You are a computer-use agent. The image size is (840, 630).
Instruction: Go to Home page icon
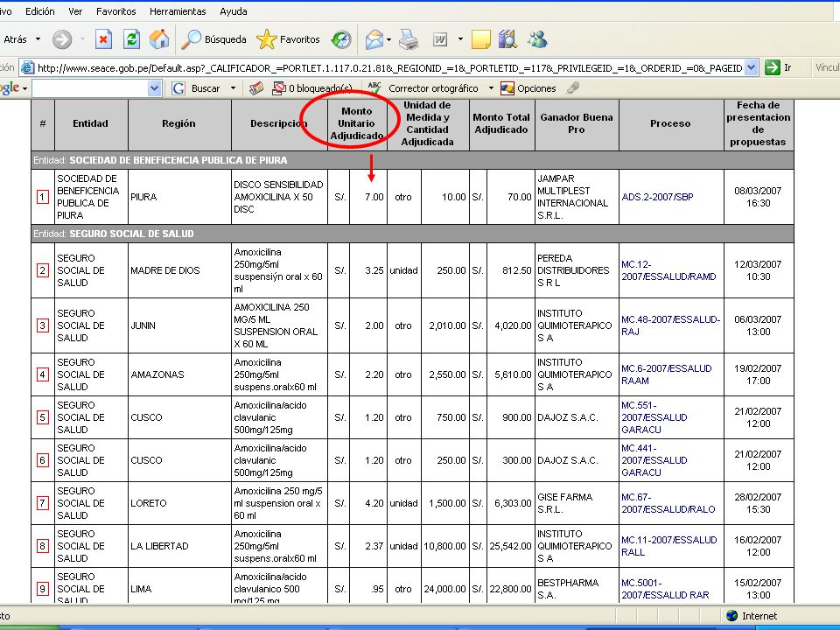[159, 39]
